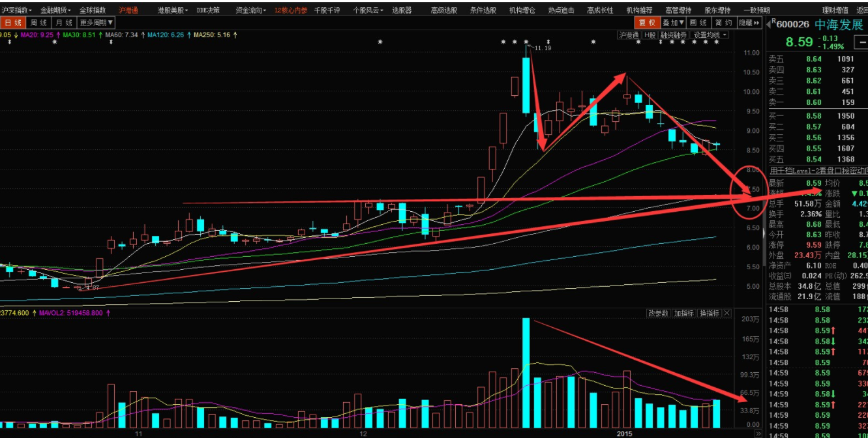Image resolution: width=868 pixels, height=438 pixels.
Task: Click the 加指标 add indicator button
Action: [x=684, y=314]
